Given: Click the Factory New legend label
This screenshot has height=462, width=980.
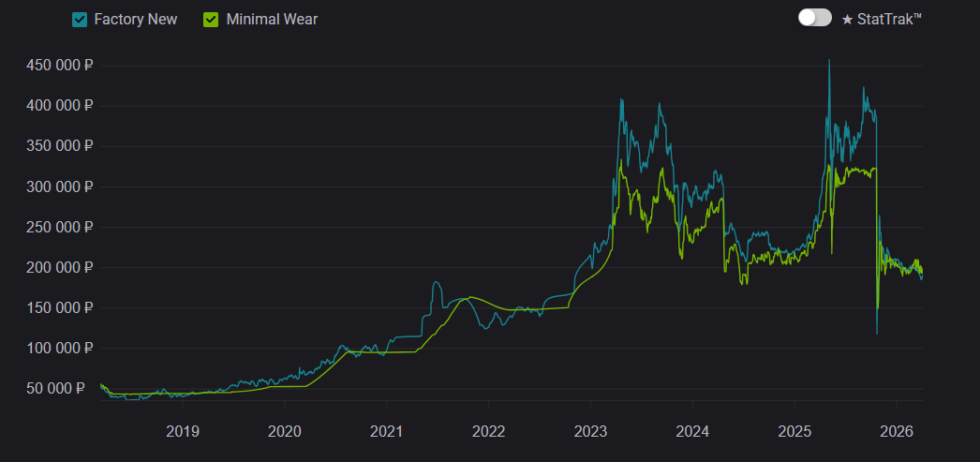Looking at the screenshot, I should (136, 19).
